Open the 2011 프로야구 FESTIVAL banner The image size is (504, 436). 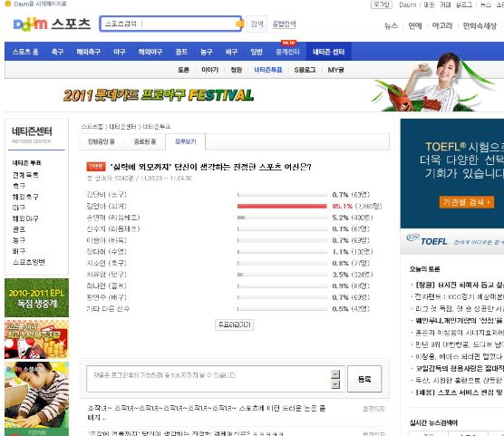click(159, 95)
